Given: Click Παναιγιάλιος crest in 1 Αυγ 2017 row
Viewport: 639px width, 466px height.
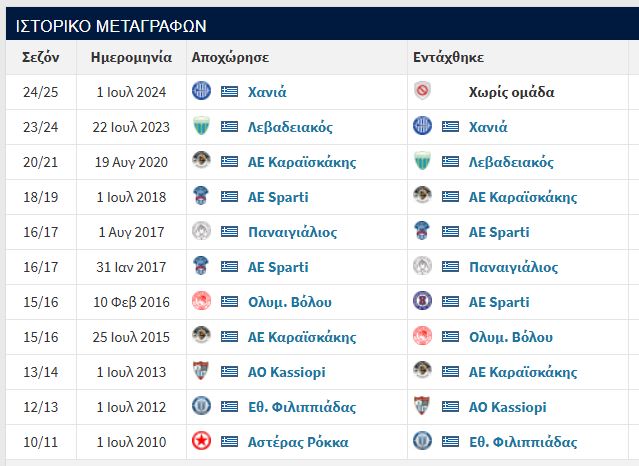Looking at the screenshot, I should pyautogui.click(x=201, y=231).
